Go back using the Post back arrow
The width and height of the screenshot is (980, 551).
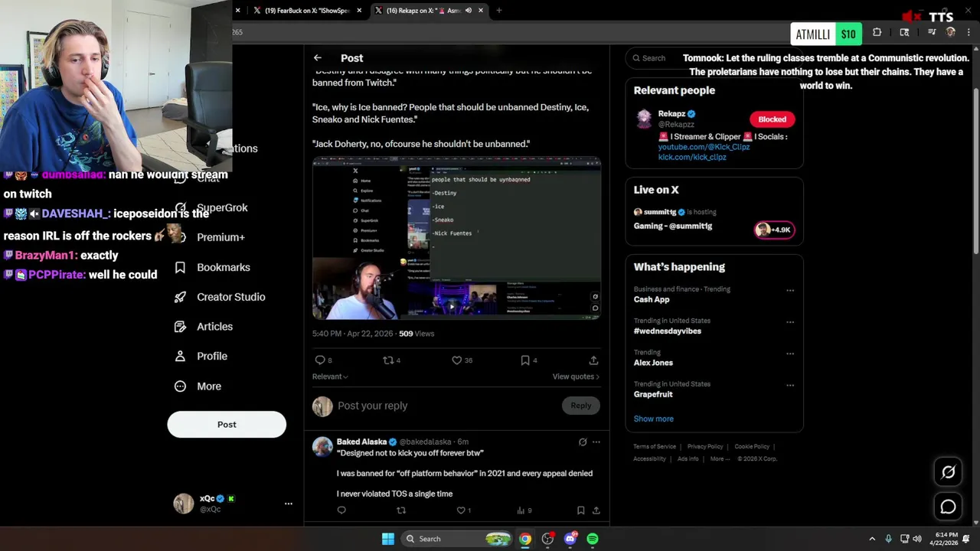(x=317, y=58)
